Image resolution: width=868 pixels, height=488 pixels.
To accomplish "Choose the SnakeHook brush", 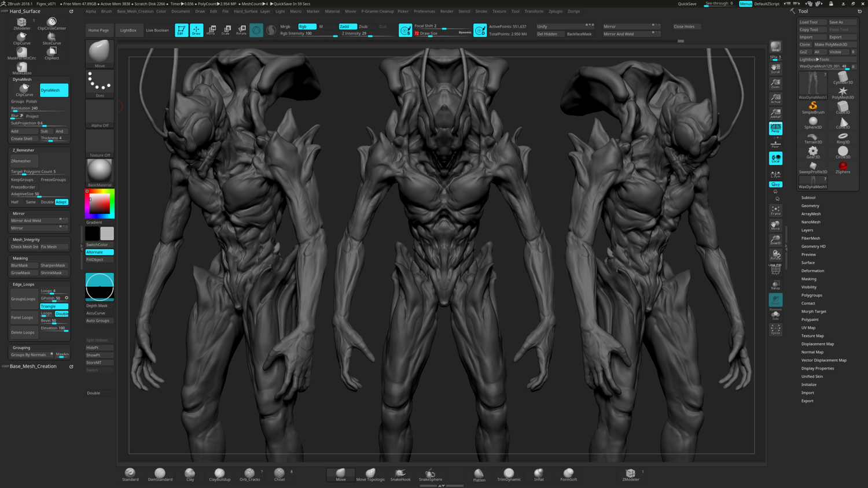I will (x=400, y=474).
